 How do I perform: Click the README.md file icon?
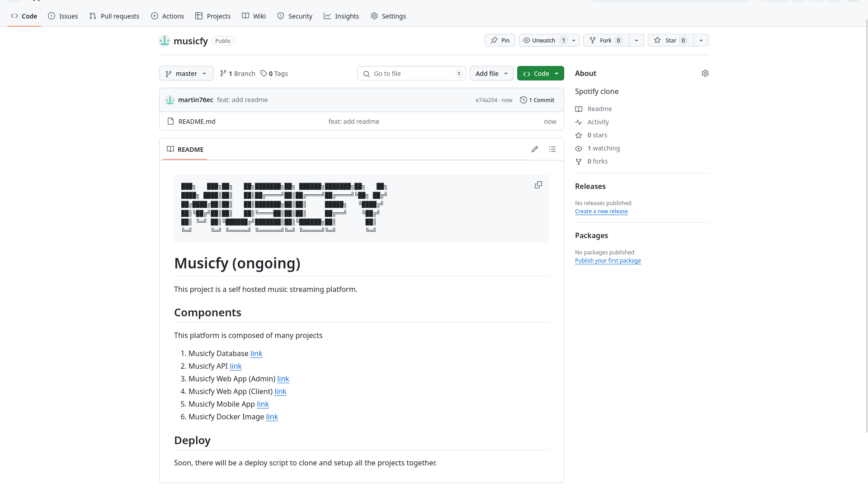[x=170, y=121]
